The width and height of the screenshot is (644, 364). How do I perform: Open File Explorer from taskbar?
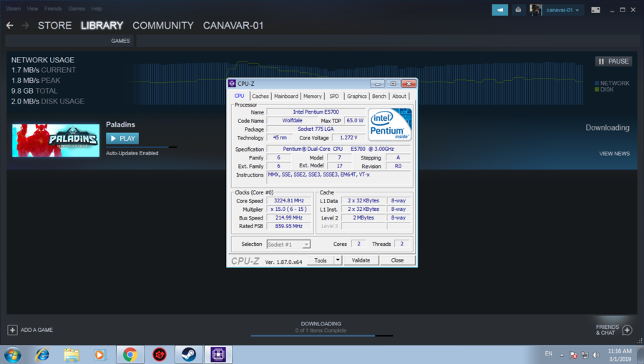coord(72,355)
